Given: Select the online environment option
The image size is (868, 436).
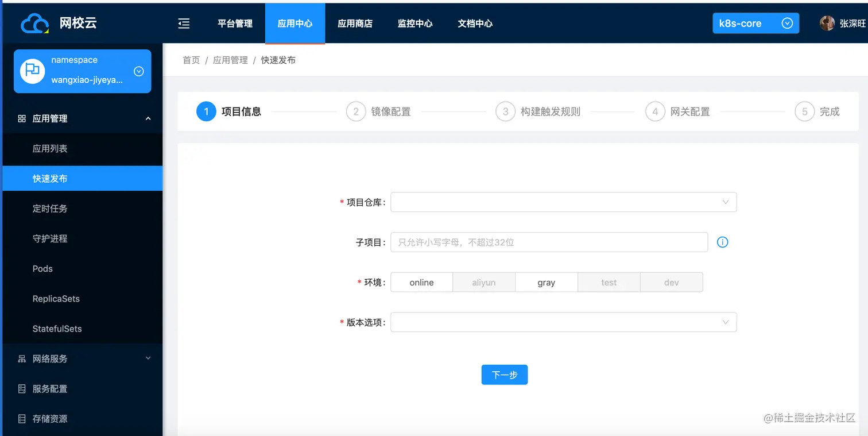Looking at the screenshot, I should (421, 282).
